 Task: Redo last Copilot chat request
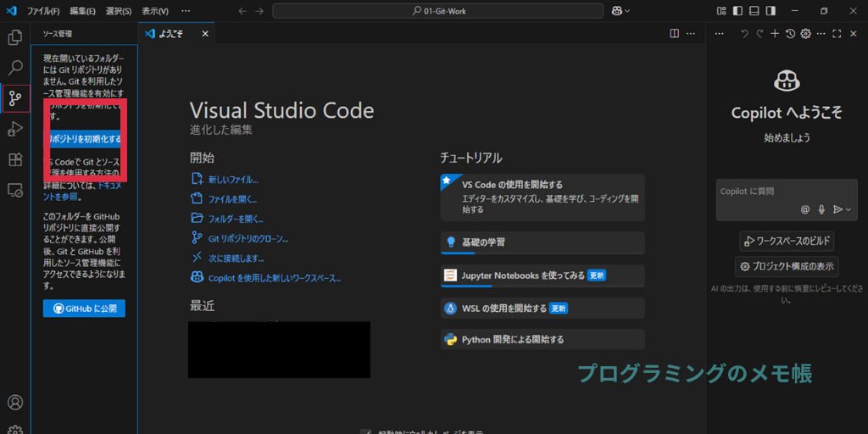point(759,34)
